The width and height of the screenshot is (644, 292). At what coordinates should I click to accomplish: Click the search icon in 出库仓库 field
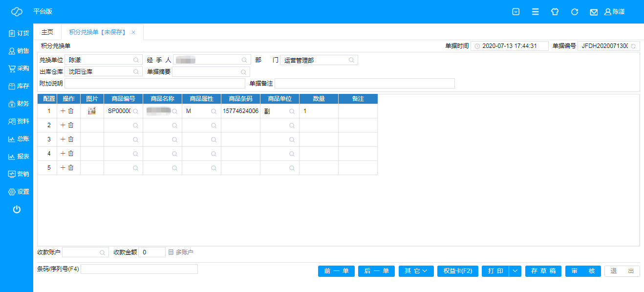[136, 71]
